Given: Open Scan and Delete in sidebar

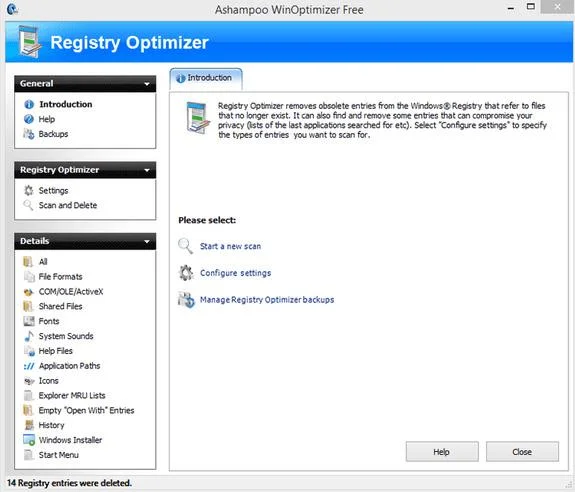Looking at the screenshot, I should 68,205.
